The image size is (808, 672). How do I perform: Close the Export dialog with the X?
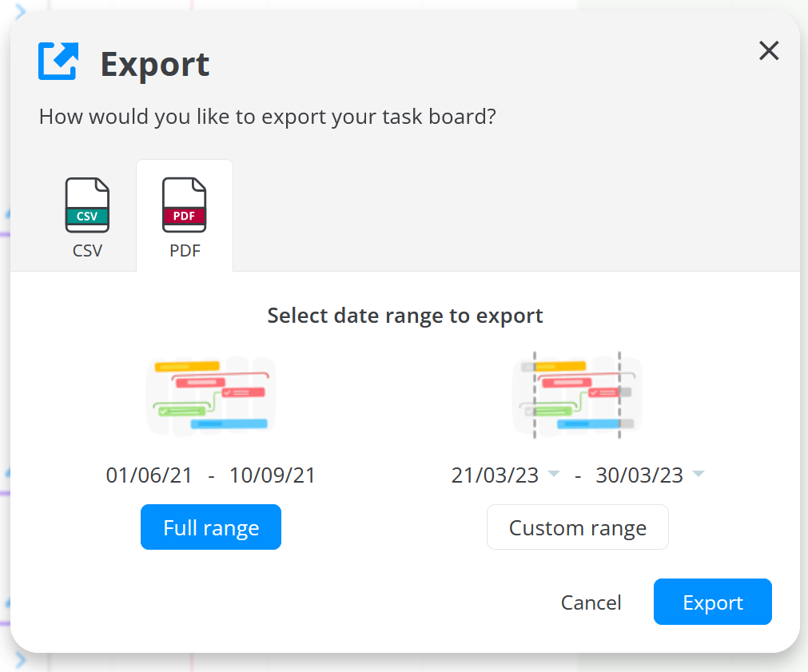768,50
